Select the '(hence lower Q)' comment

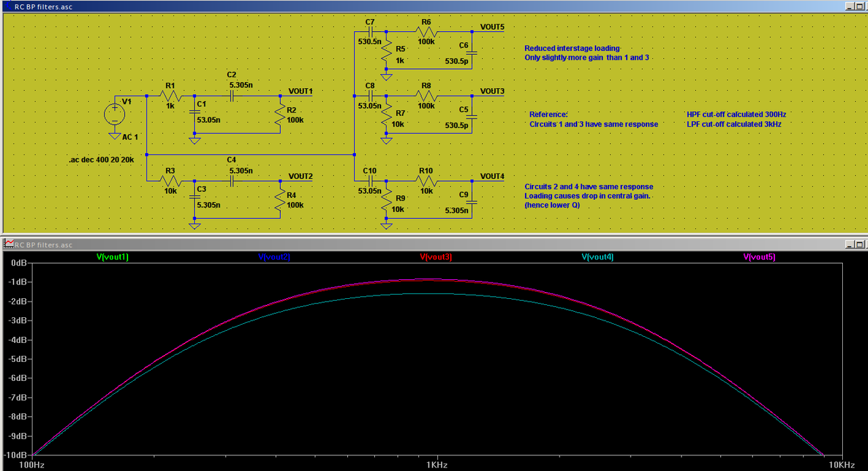[x=552, y=205]
